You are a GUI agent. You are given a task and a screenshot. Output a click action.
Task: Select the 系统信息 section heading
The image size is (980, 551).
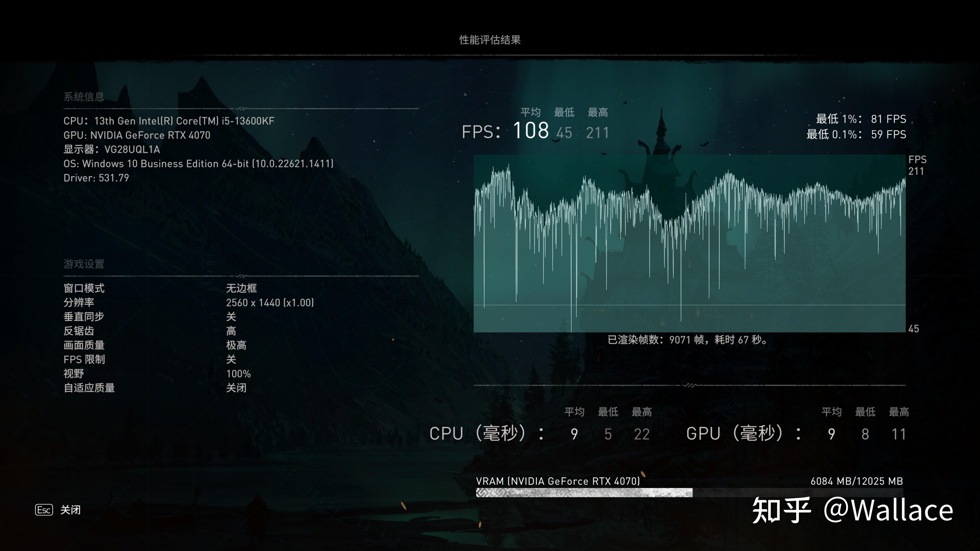pos(84,97)
